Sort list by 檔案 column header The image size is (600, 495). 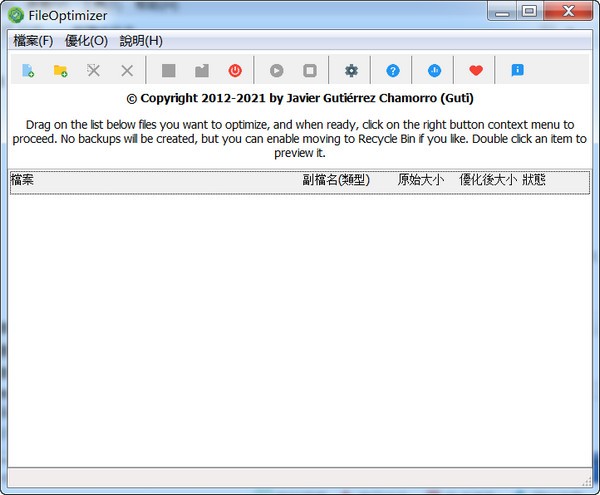(x=150, y=181)
